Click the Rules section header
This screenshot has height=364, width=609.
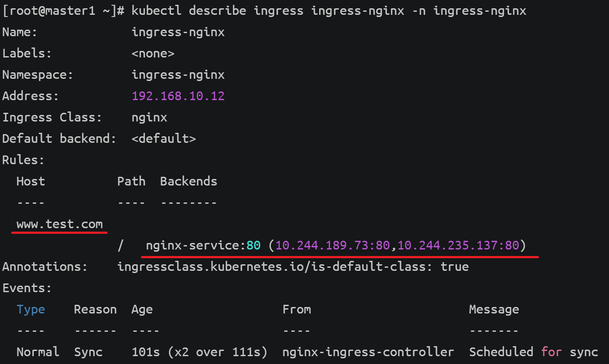[x=23, y=159]
